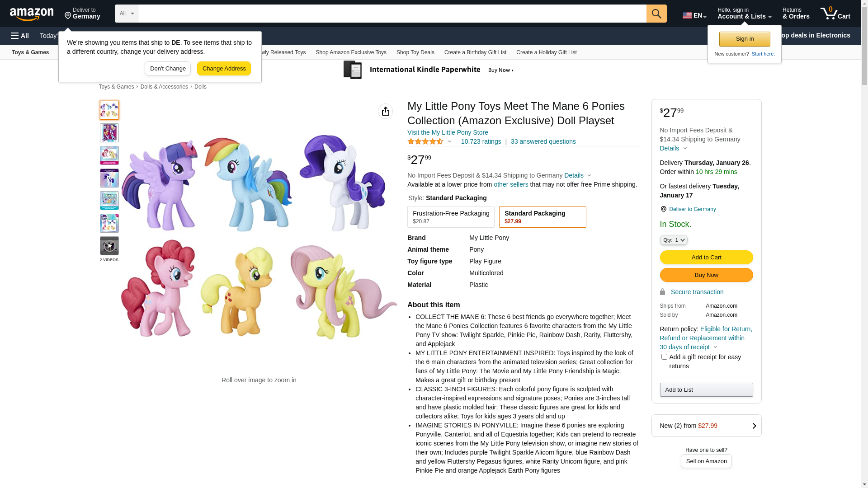The width and height of the screenshot is (868, 488).
Task: Open Shop Toy Deals tab
Action: [x=415, y=52]
